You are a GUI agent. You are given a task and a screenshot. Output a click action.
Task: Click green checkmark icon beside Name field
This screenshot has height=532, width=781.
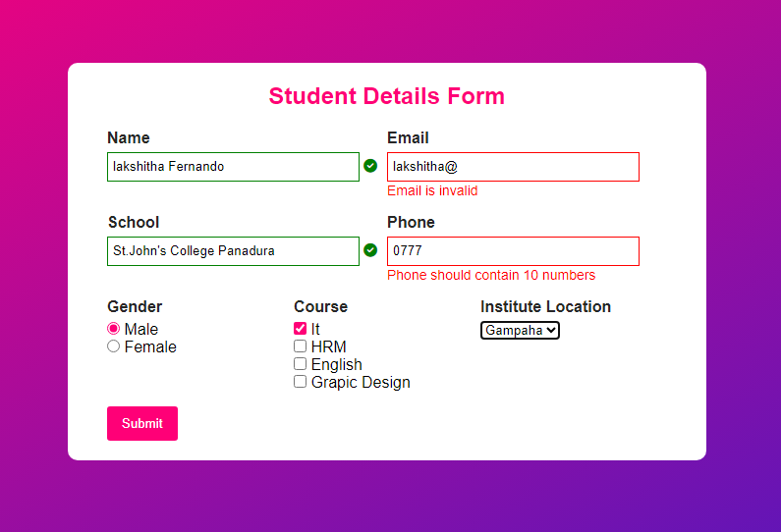click(370, 166)
